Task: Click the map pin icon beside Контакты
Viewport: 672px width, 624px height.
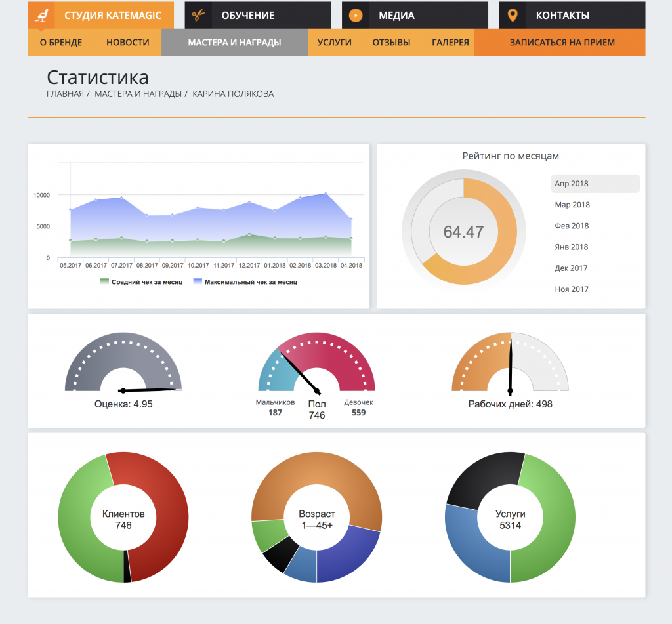Action: click(x=512, y=16)
